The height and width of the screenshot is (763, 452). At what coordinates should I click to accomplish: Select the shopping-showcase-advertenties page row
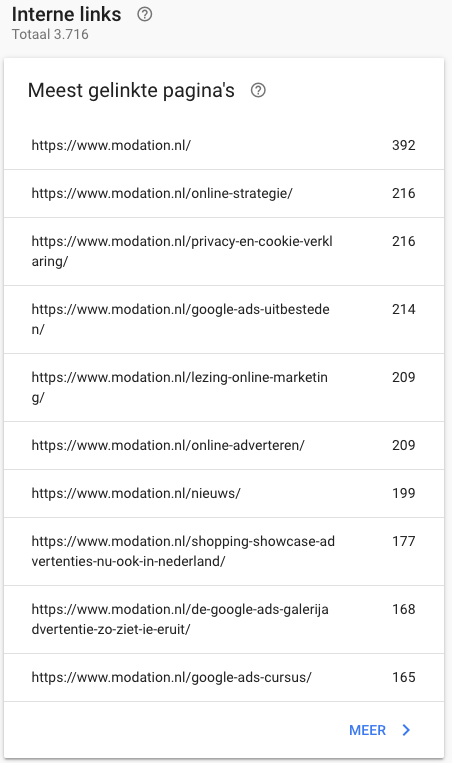click(x=224, y=551)
